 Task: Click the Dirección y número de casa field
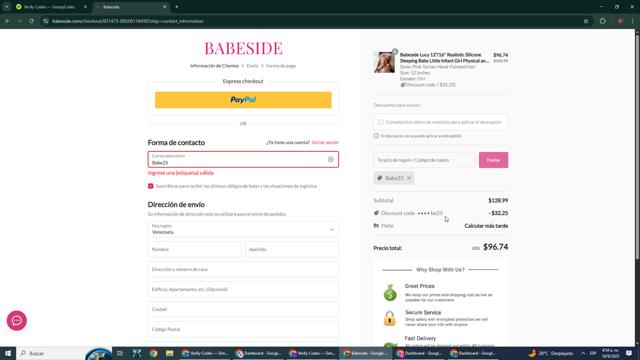coord(243,269)
